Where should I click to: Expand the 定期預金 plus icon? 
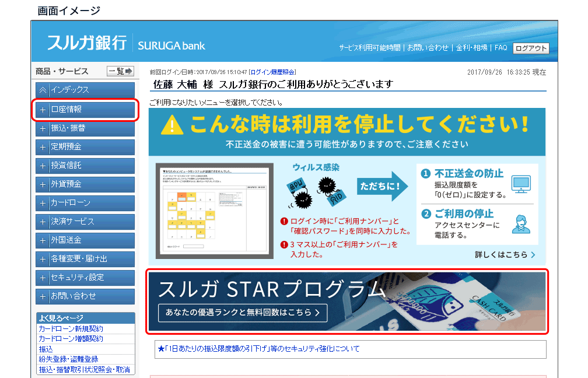click(43, 148)
